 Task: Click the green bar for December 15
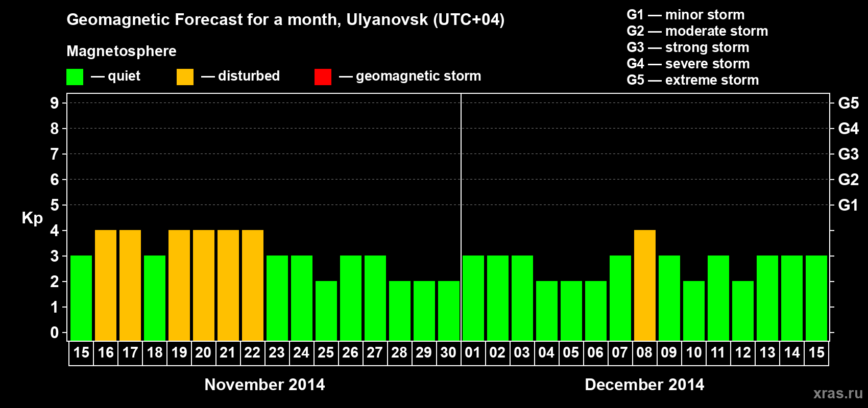[x=816, y=298]
